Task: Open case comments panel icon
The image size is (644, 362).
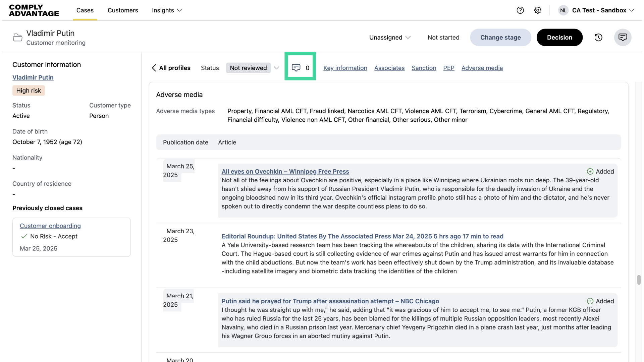Action: pyautogui.click(x=623, y=38)
